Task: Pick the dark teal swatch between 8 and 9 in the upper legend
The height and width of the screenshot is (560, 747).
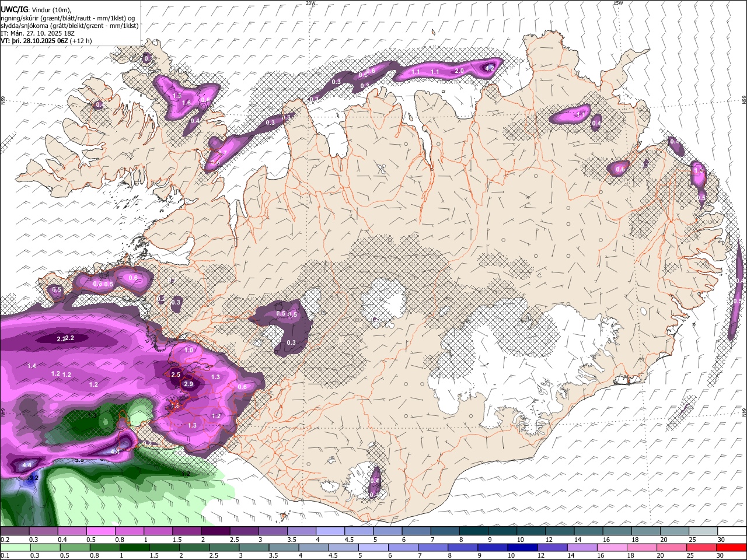Action: coord(474,531)
